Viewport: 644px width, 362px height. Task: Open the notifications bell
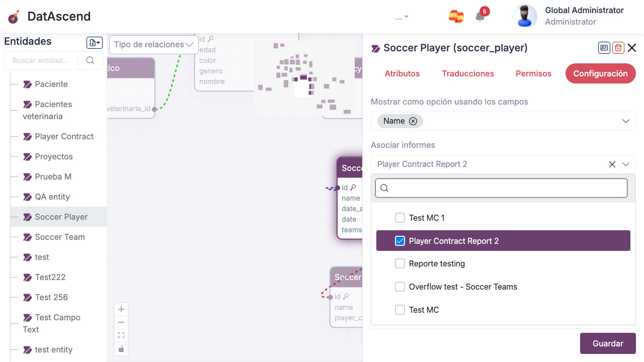(x=480, y=17)
